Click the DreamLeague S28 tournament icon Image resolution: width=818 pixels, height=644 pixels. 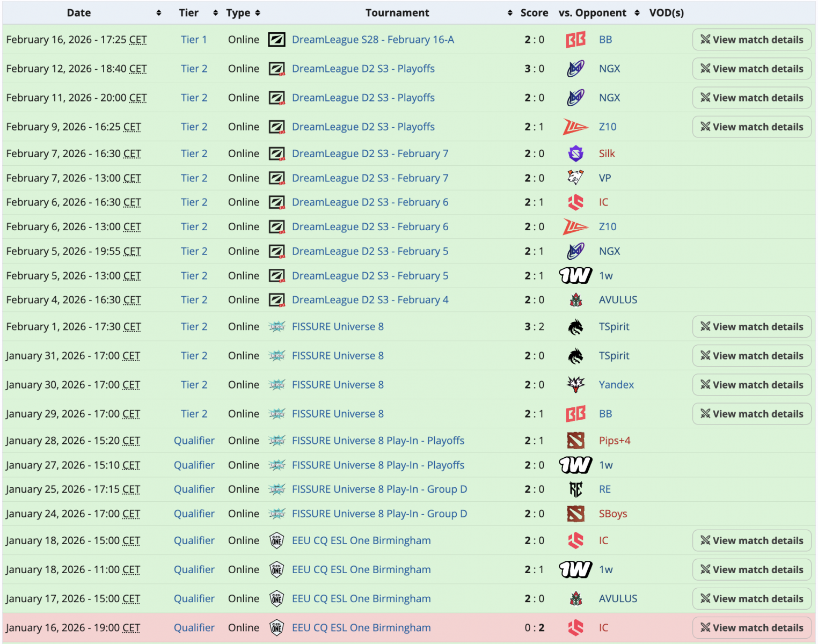click(x=277, y=40)
